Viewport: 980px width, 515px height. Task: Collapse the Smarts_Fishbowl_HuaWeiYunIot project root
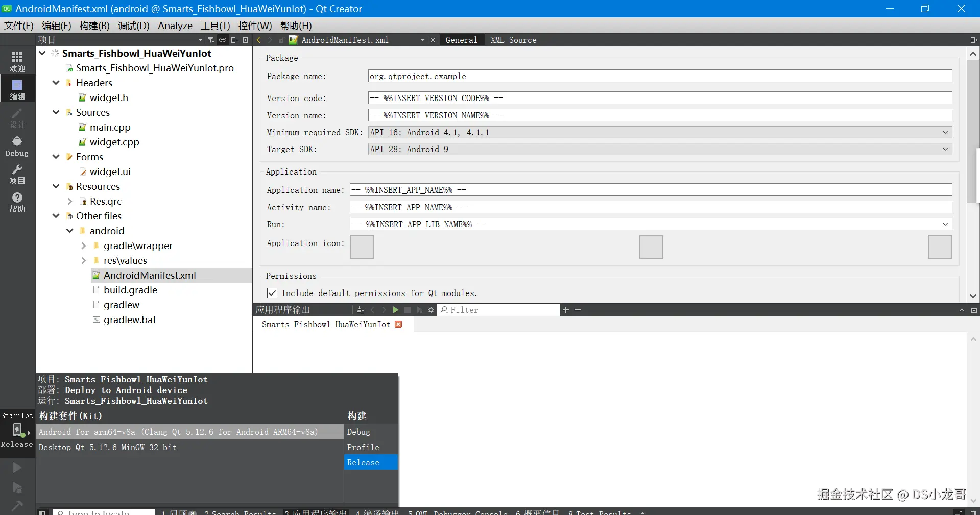tap(42, 53)
